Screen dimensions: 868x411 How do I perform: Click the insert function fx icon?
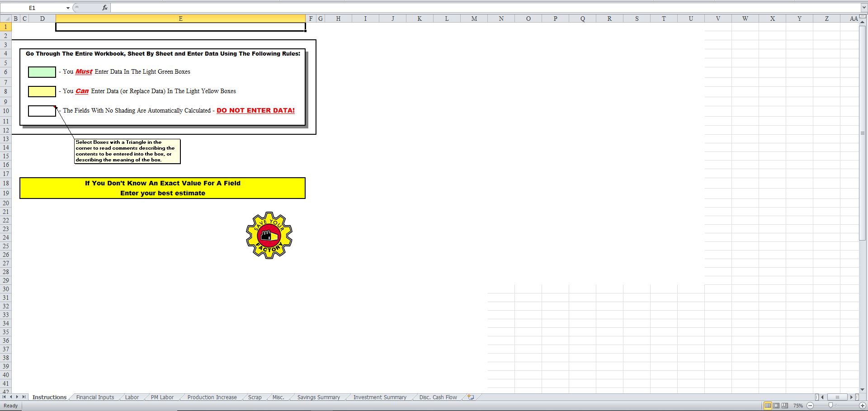104,8
